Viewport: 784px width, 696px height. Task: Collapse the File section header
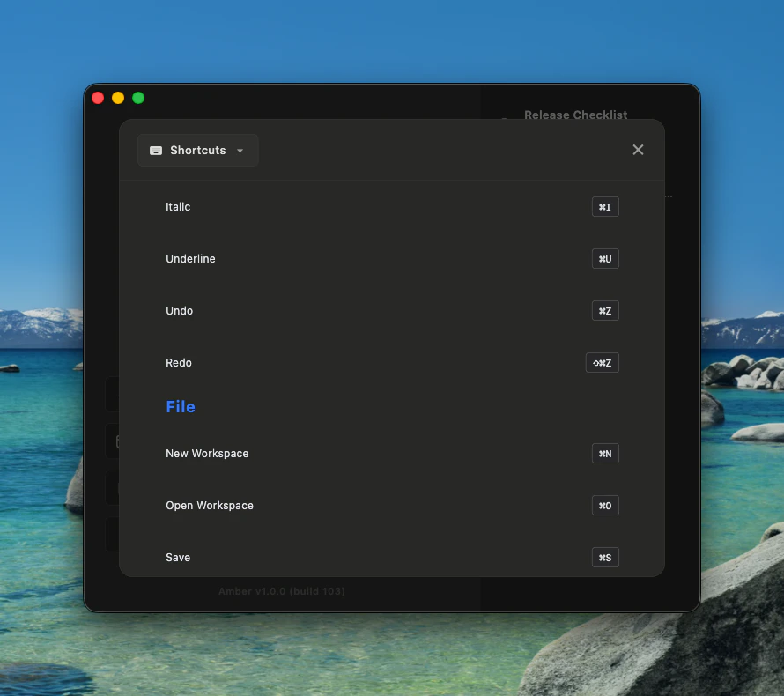(x=181, y=406)
